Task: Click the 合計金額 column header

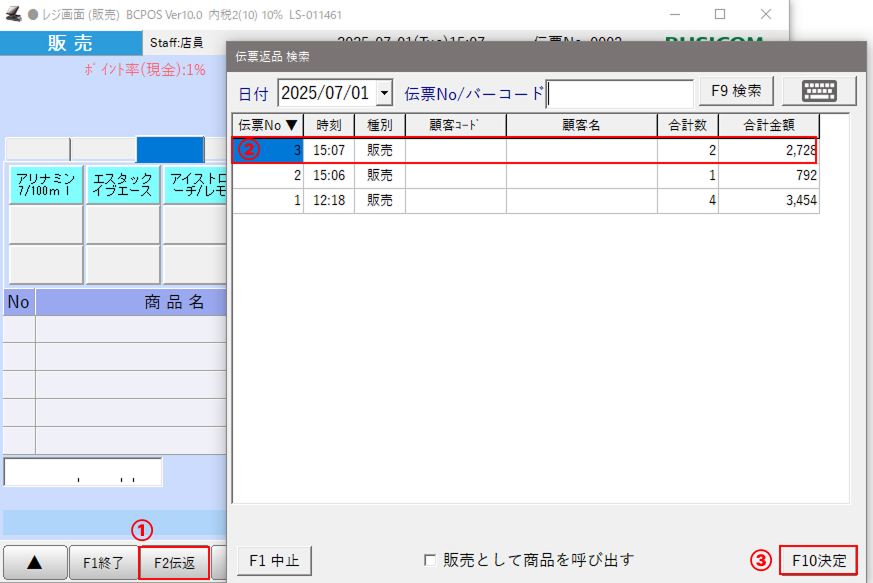Action: click(768, 125)
